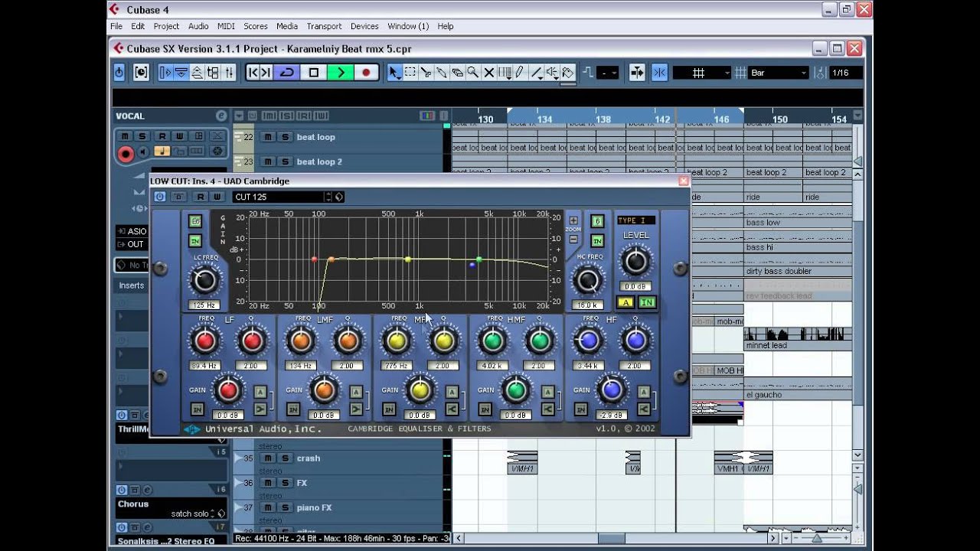
Task: Click the HF band shelf shape button
Action: point(643,409)
